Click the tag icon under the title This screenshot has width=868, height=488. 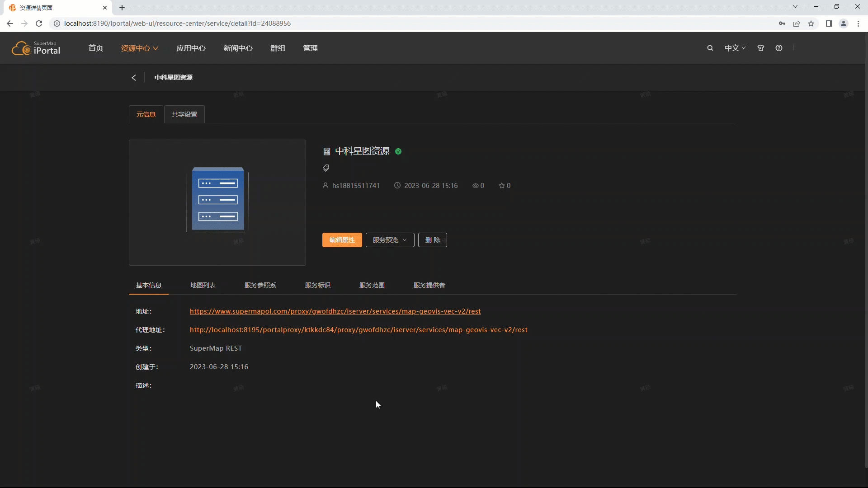pos(326,168)
